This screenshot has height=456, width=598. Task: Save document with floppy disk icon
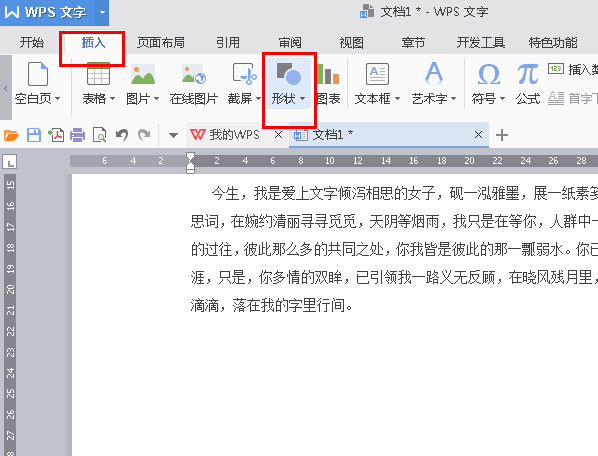pos(34,135)
